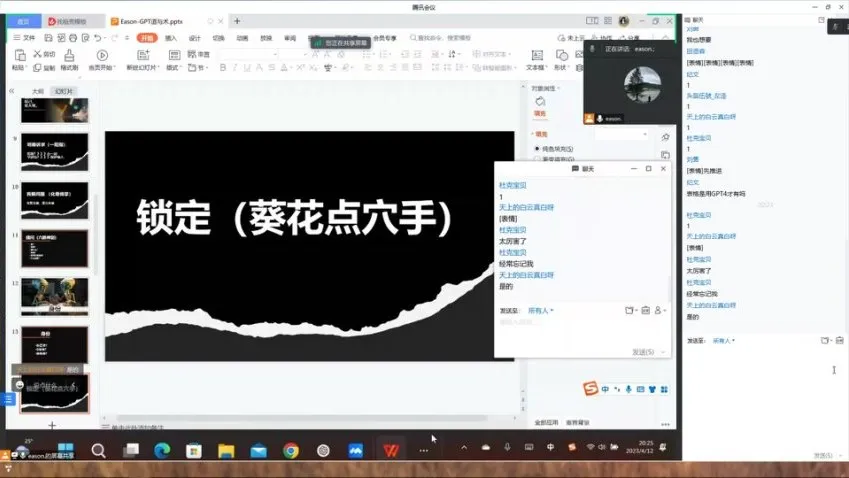Open WPS Office from the taskbar
The height and width of the screenshot is (478, 849).
pyautogui.click(x=390, y=450)
